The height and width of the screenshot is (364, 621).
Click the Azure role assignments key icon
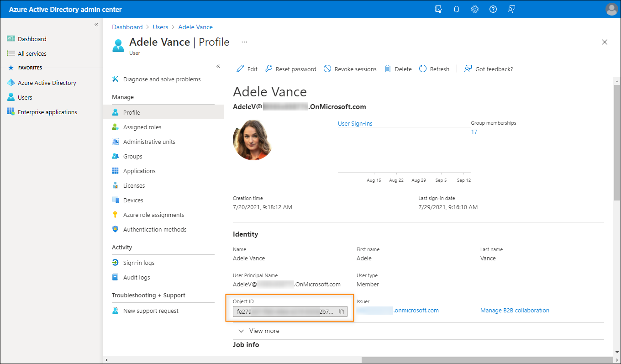click(x=116, y=215)
